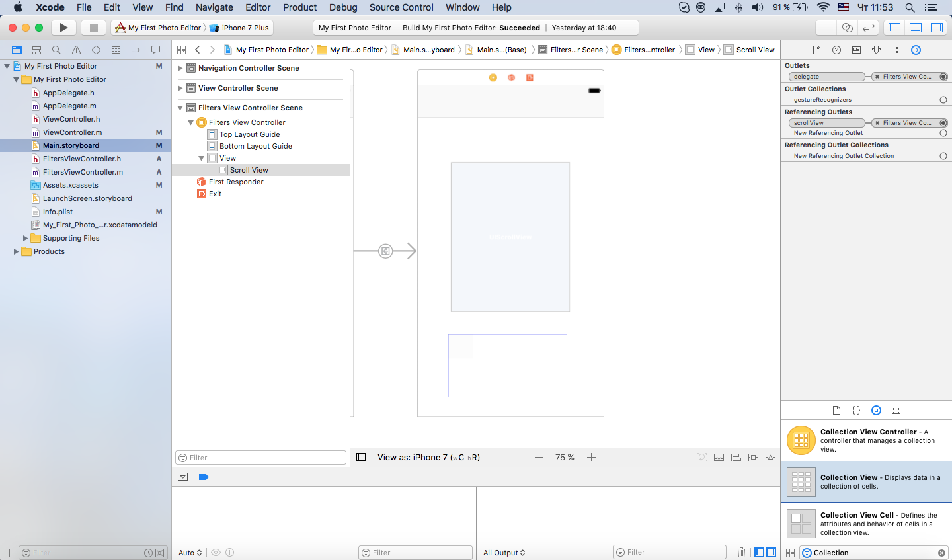The height and width of the screenshot is (560, 952).
Task: Toggle the document outline panel
Action: click(361, 457)
